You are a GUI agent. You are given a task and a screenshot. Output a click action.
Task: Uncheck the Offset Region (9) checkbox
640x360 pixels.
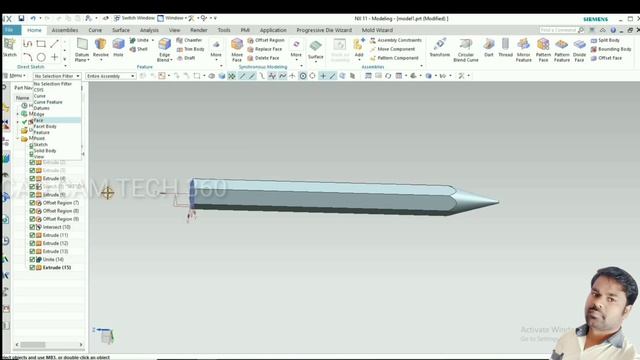[x=32, y=219]
